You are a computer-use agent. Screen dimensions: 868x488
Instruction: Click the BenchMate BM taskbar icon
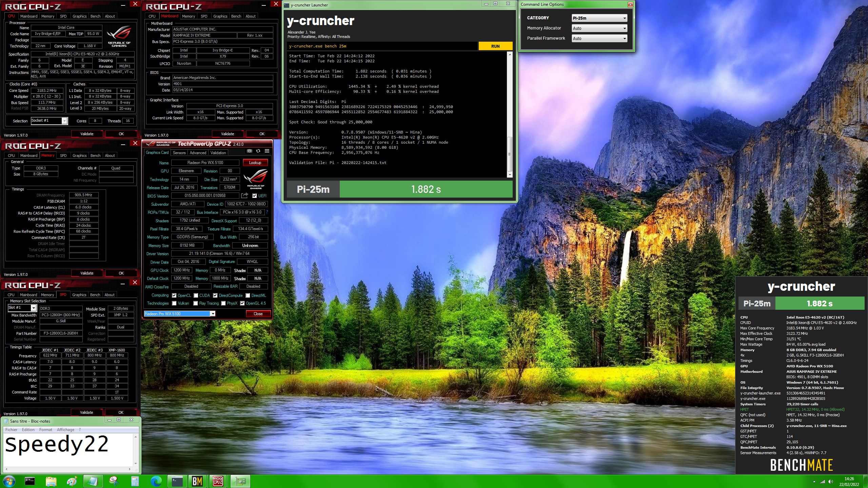point(197,481)
